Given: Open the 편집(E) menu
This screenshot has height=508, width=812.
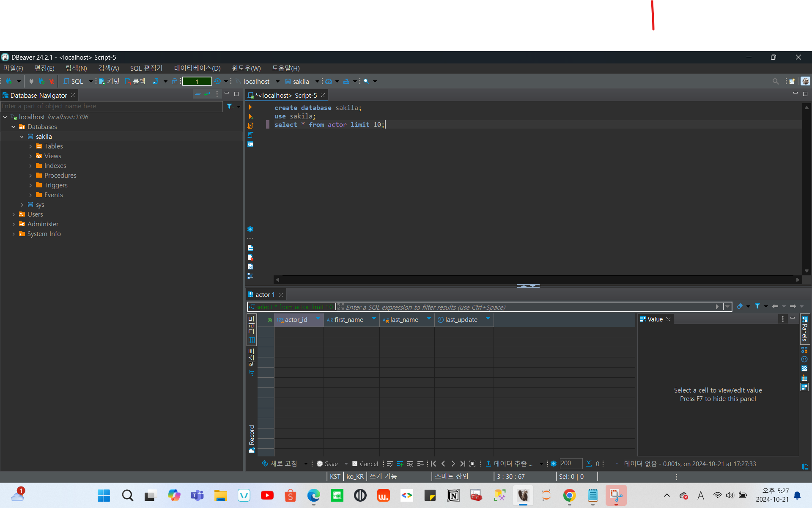Looking at the screenshot, I should 44,68.
